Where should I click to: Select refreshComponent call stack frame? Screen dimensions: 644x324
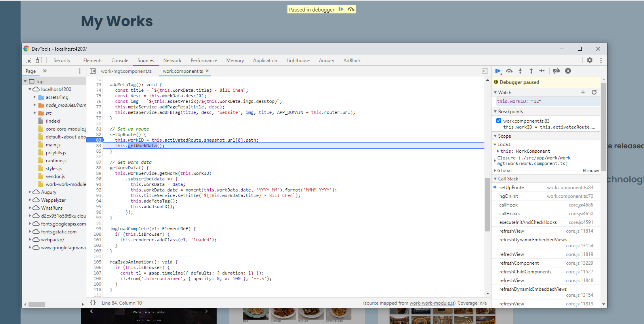(x=546, y=263)
